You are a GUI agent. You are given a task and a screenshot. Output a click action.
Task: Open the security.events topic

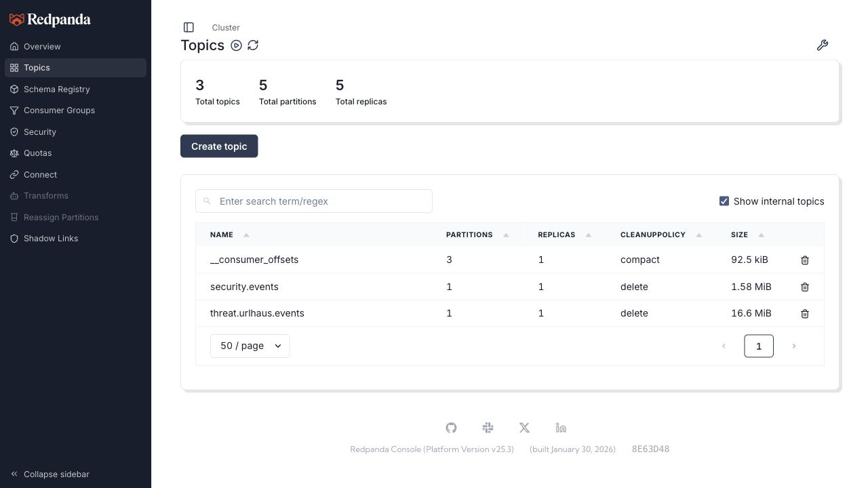[244, 287]
